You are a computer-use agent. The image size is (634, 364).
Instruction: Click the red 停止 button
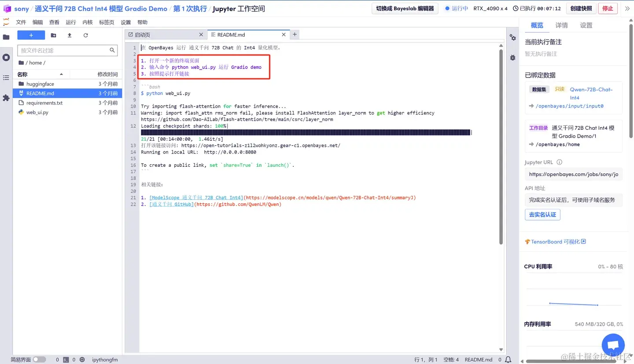(x=608, y=8)
